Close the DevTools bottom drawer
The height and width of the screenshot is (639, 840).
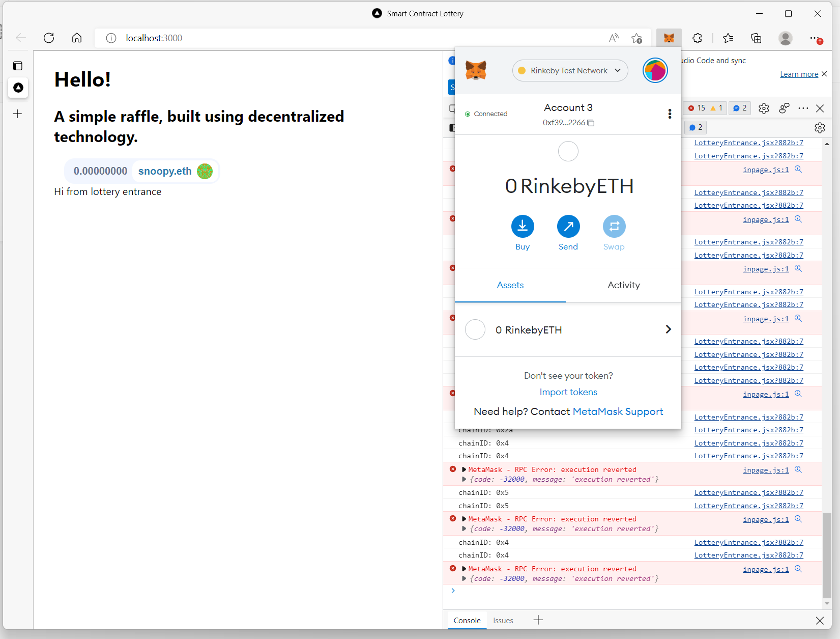820,620
